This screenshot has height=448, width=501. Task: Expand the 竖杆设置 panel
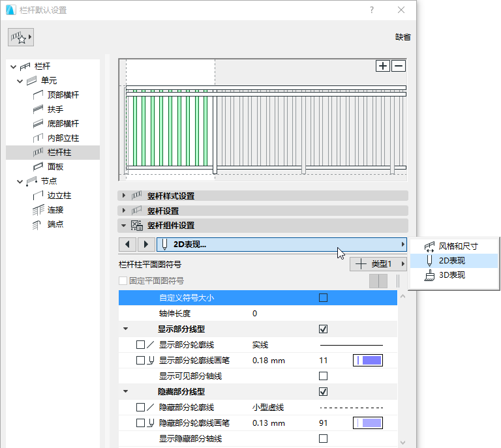(124, 211)
